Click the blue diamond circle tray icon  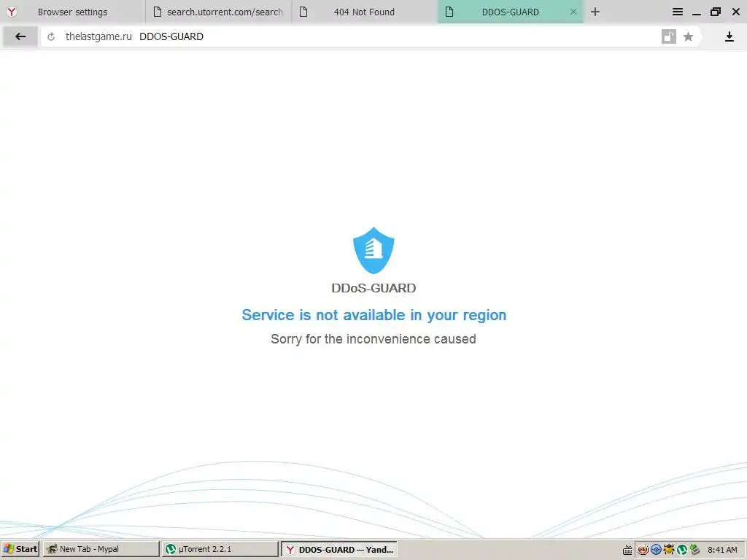click(x=656, y=550)
